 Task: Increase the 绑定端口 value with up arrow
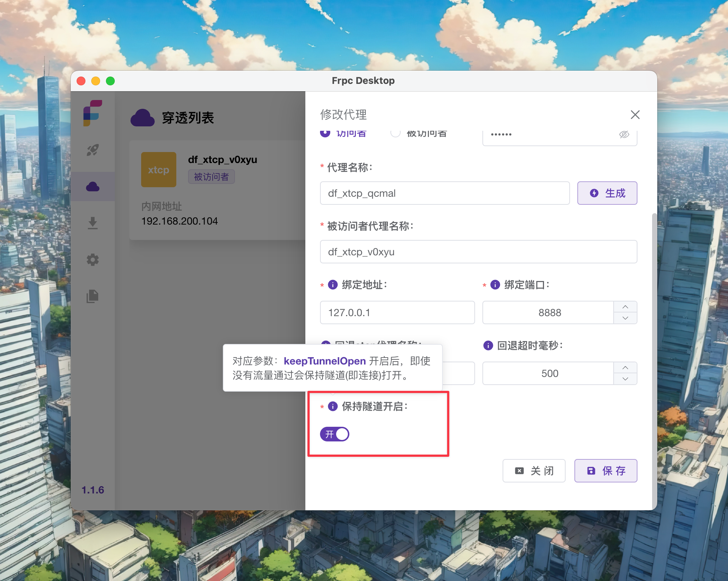click(625, 307)
